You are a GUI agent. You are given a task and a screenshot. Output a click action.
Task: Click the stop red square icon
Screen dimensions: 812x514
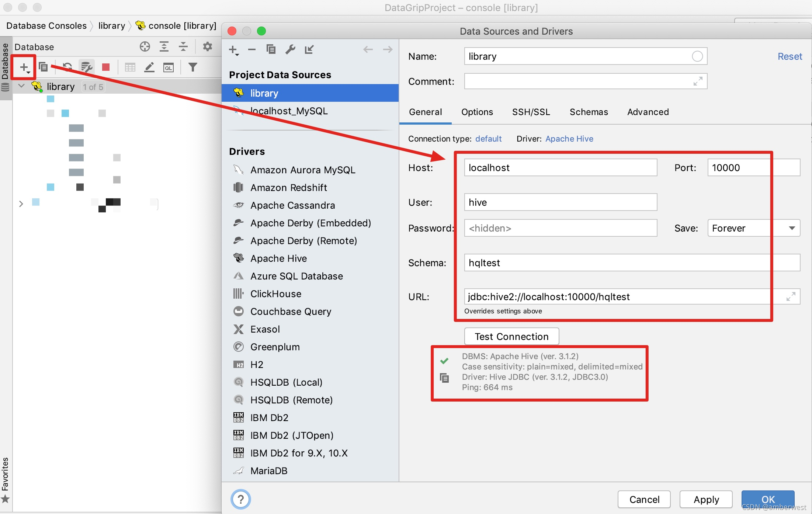coord(106,67)
